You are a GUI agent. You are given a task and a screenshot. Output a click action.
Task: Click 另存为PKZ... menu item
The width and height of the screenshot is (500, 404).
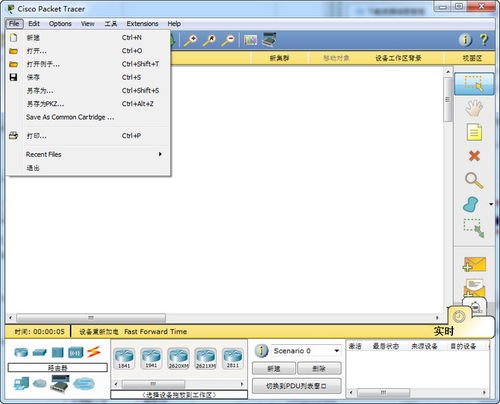click(x=88, y=104)
